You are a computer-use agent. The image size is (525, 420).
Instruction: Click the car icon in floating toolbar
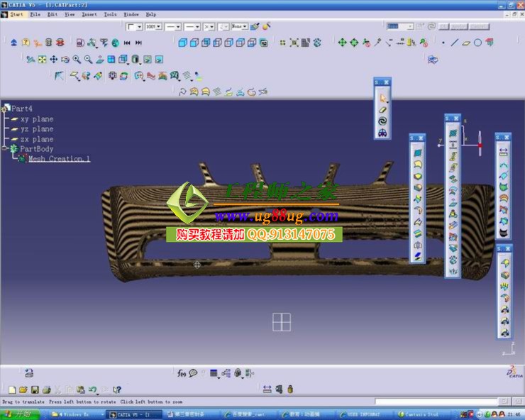click(x=382, y=133)
